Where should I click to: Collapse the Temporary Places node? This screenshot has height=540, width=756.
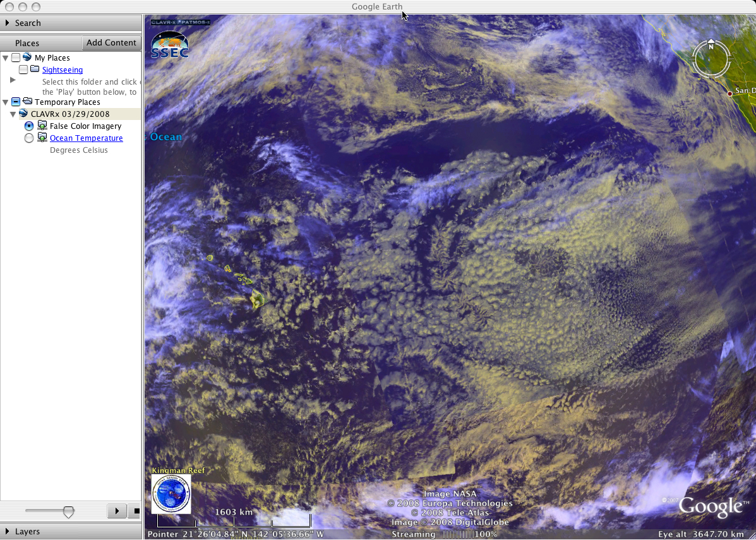coord(6,102)
